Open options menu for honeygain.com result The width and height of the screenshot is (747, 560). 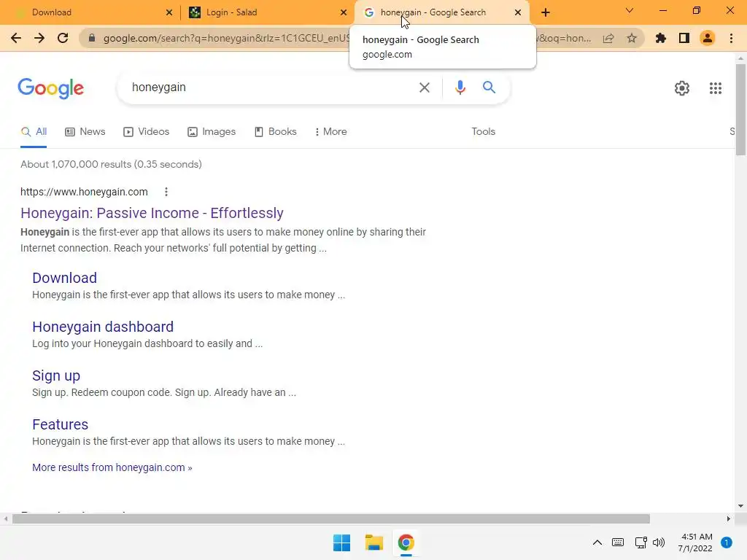[x=166, y=192]
